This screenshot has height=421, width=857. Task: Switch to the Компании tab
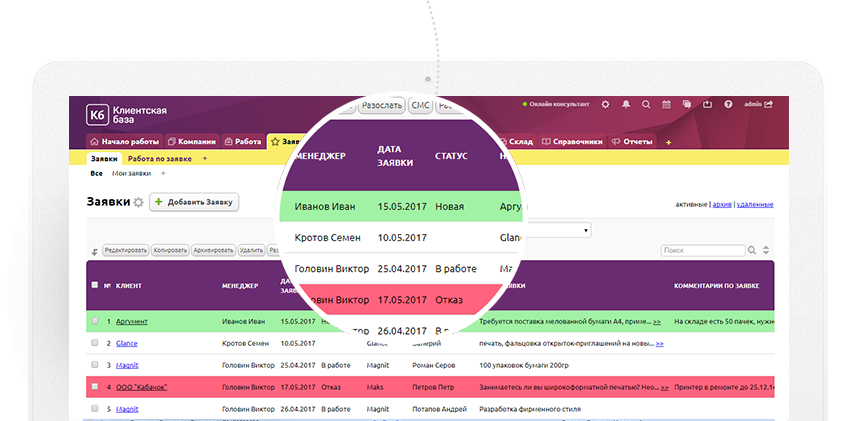tap(191, 142)
